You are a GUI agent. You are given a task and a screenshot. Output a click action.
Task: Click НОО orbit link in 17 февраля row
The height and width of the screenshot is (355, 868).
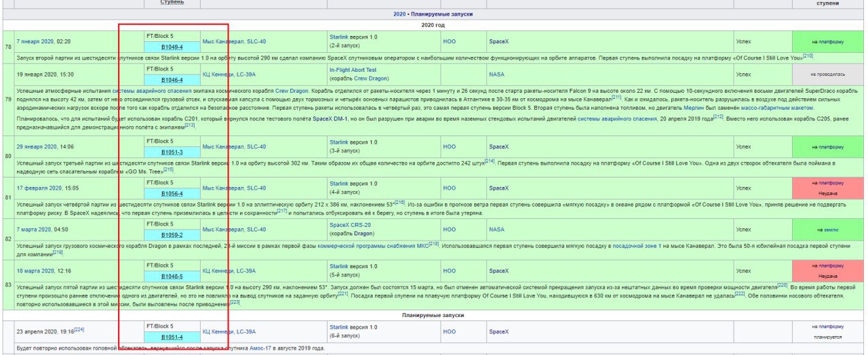pyautogui.click(x=450, y=188)
